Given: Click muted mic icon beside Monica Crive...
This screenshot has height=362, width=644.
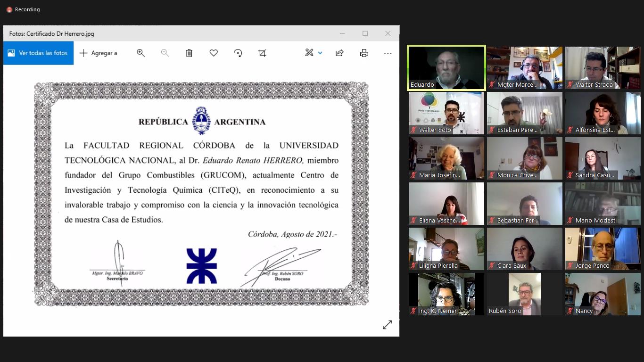Looking at the screenshot, I should [492, 175].
